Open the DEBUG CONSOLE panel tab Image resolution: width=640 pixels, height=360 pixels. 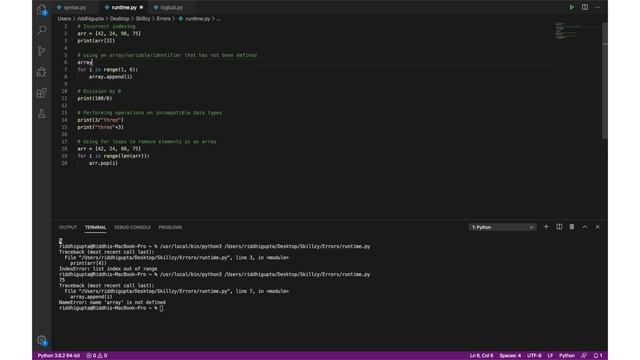pos(132,227)
